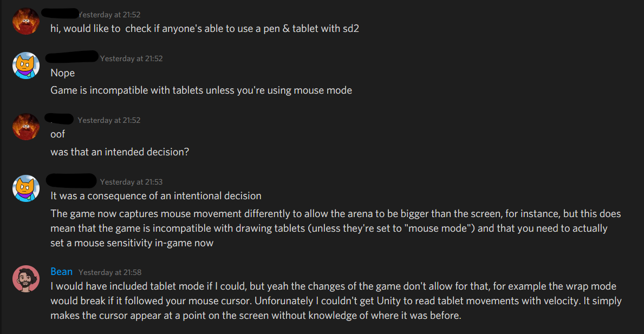Select the "Nope" message
The height and width of the screenshot is (334, 644).
point(63,73)
